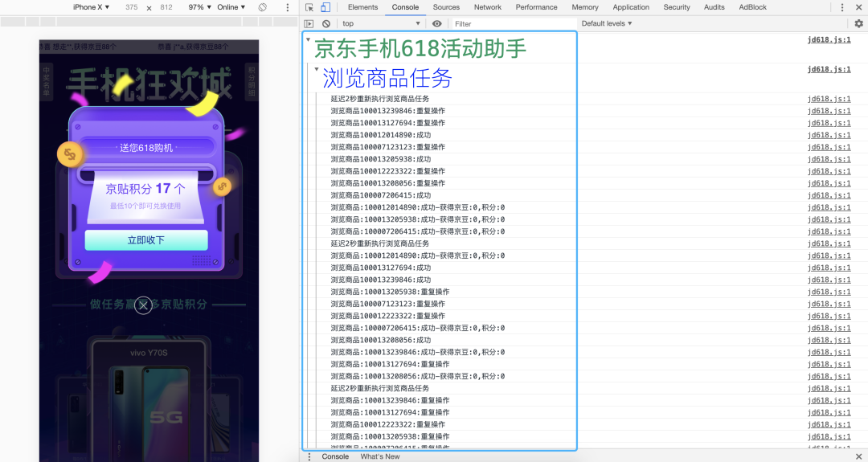Switch to Audits tab

pos(714,7)
